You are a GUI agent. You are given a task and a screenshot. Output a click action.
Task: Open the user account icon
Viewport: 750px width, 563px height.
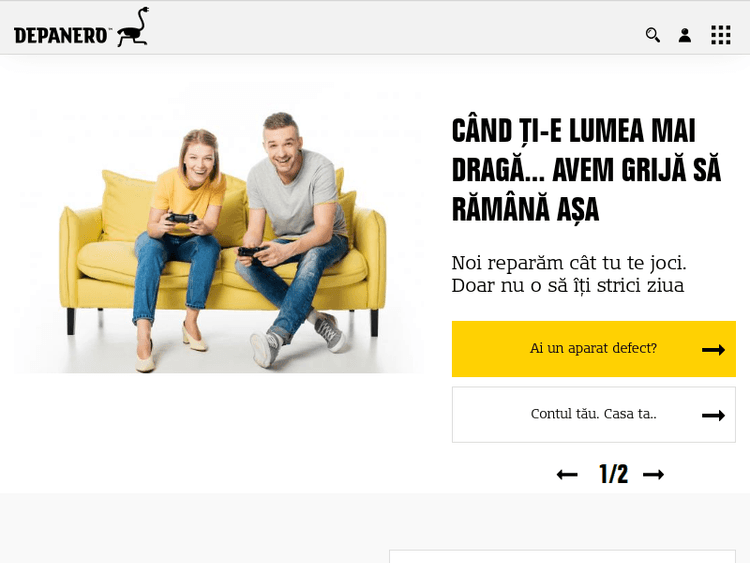[685, 35]
